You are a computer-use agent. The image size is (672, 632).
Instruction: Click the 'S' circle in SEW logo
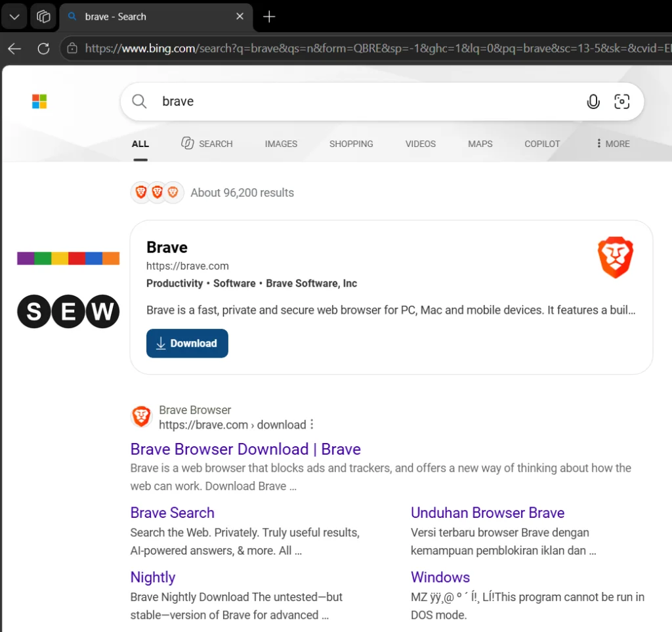point(34,312)
